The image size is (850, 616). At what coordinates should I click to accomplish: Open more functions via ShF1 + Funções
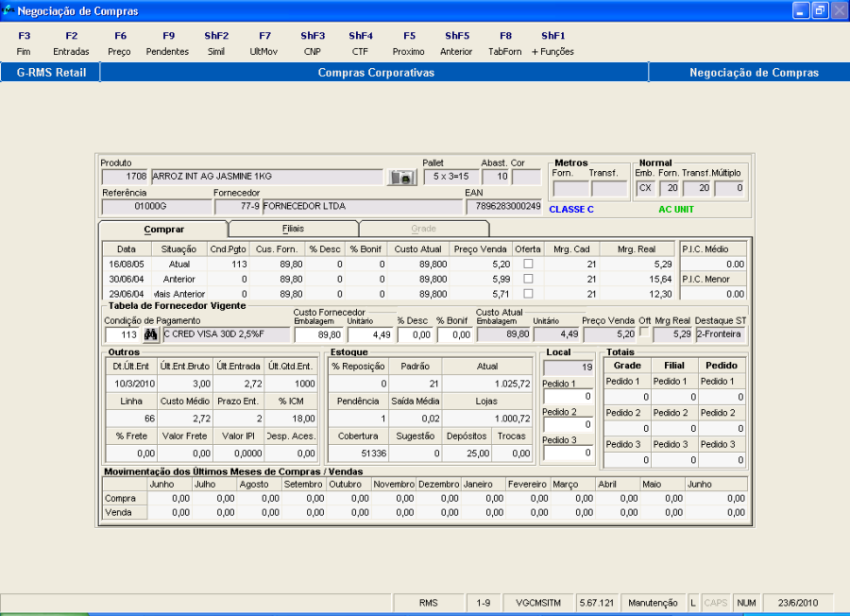pos(552,43)
